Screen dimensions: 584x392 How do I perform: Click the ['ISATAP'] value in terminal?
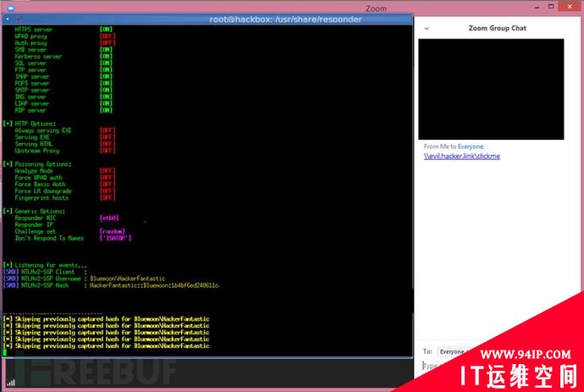(115, 238)
